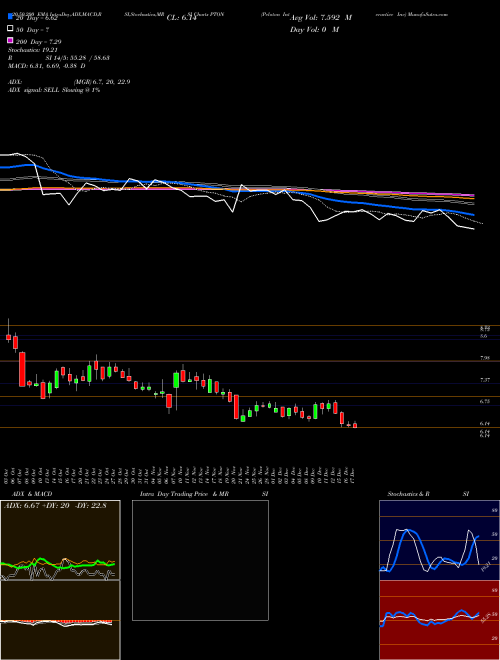
Task: Click the tall green candle in early November
Action: (x=176, y=380)
